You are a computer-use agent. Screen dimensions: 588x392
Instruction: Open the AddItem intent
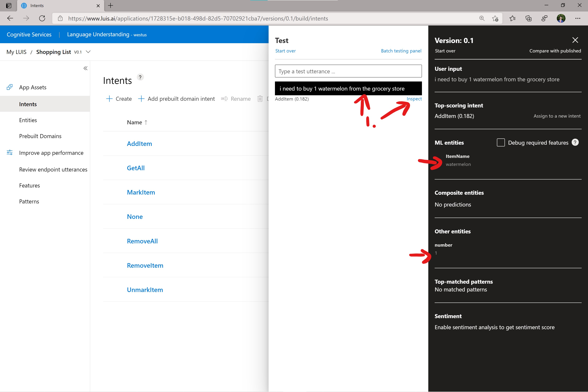coord(139,144)
